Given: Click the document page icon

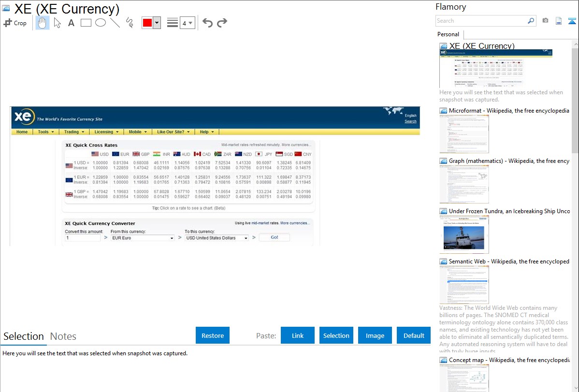Looking at the screenshot, I should coord(559,21).
